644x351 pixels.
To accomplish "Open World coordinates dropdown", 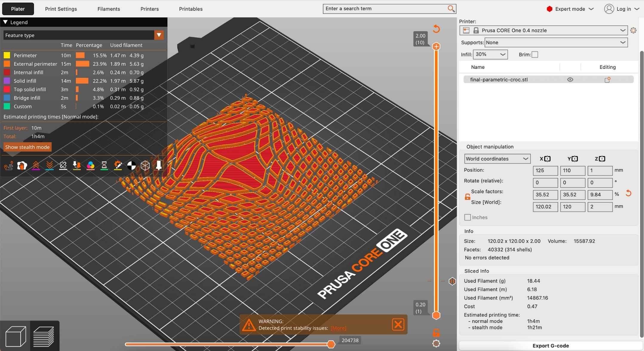I will point(497,159).
